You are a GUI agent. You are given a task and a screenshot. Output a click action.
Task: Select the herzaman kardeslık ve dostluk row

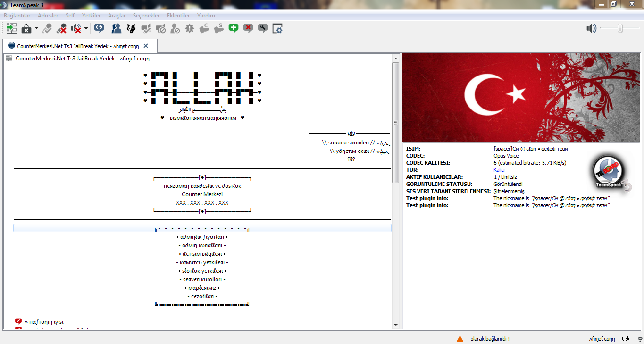pos(202,186)
